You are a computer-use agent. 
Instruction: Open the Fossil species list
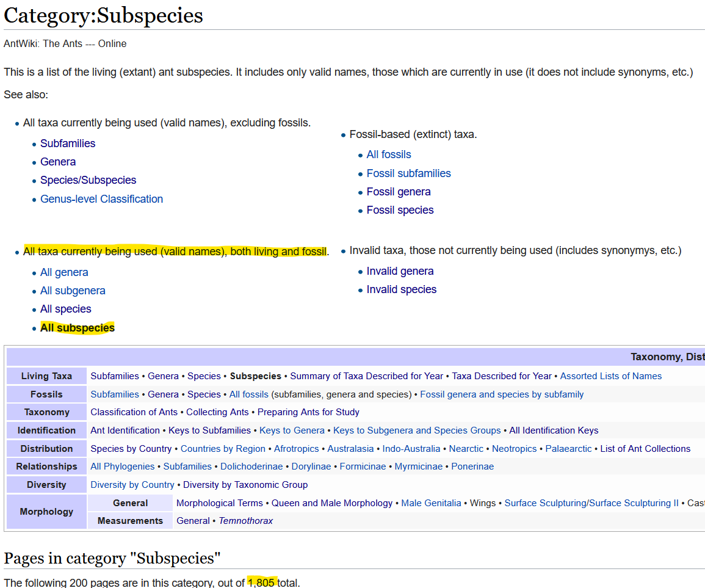click(400, 210)
